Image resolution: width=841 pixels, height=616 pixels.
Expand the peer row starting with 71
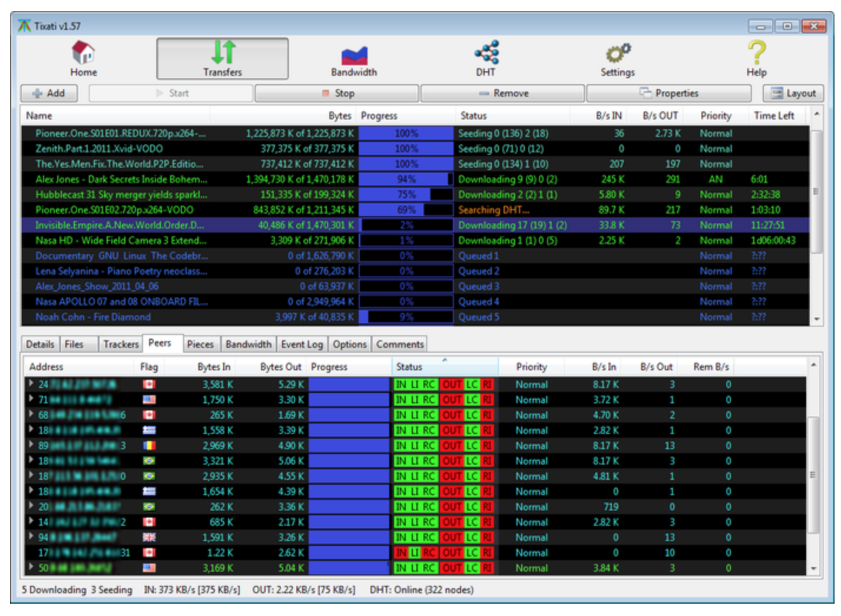31,399
